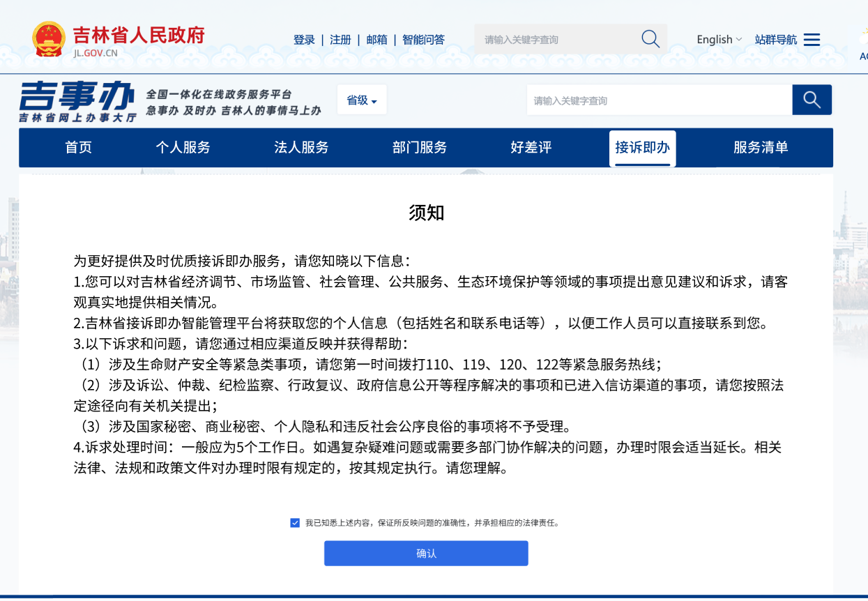Click the 注册 register link
This screenshot has width=868, height=601.
point(340,40)
